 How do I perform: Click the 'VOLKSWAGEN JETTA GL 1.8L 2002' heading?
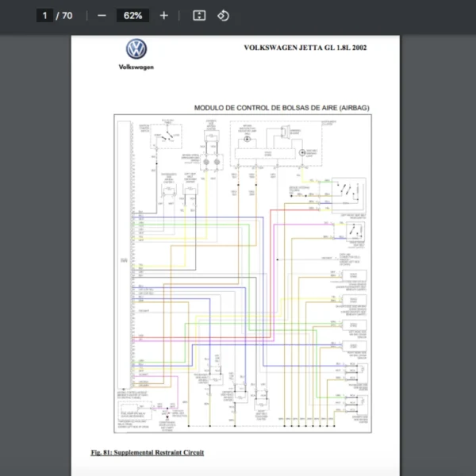pos(305,48)
